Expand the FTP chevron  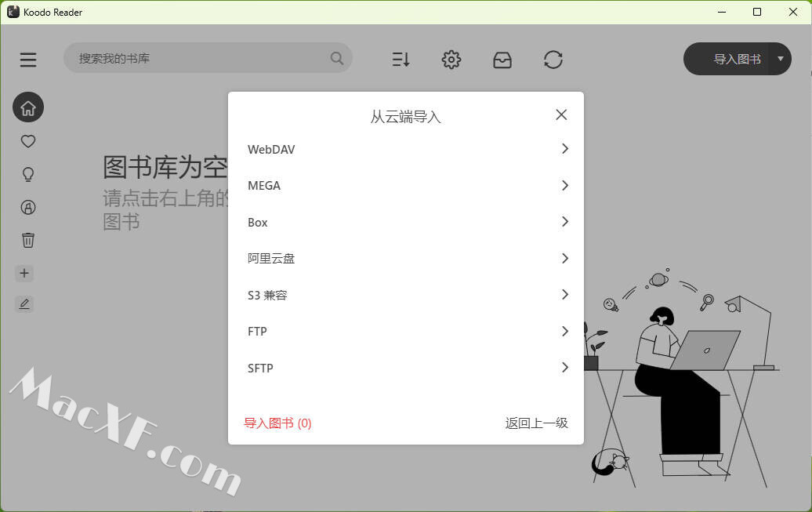(565, 331)
